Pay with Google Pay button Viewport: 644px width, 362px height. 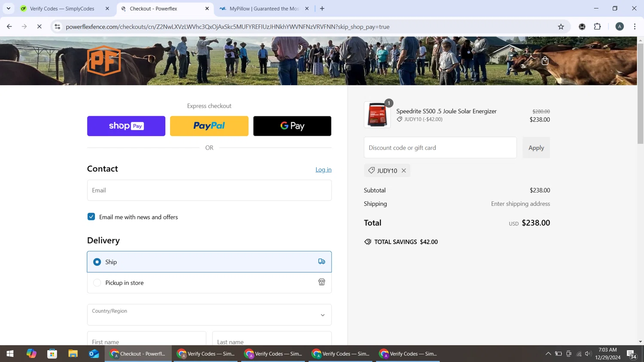pyautogui.click(x=292, y=126)
